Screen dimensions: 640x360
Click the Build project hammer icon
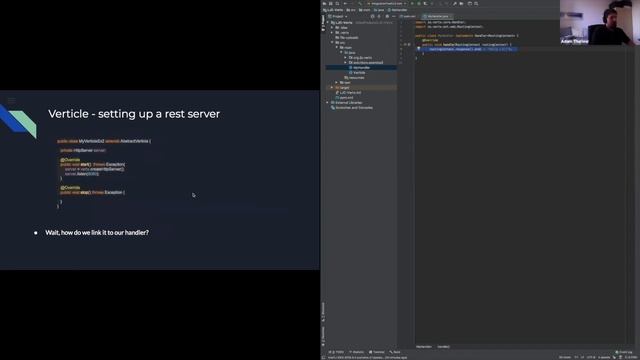360,4
